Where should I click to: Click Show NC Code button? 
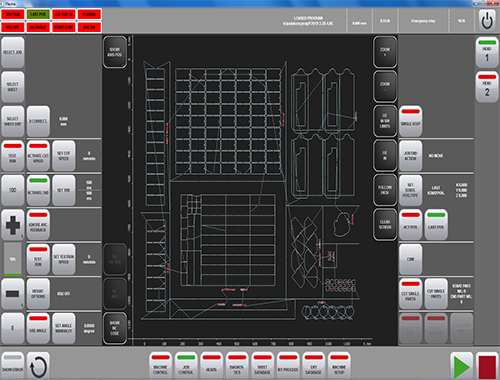pyautogui.click(x=115, y=328)
